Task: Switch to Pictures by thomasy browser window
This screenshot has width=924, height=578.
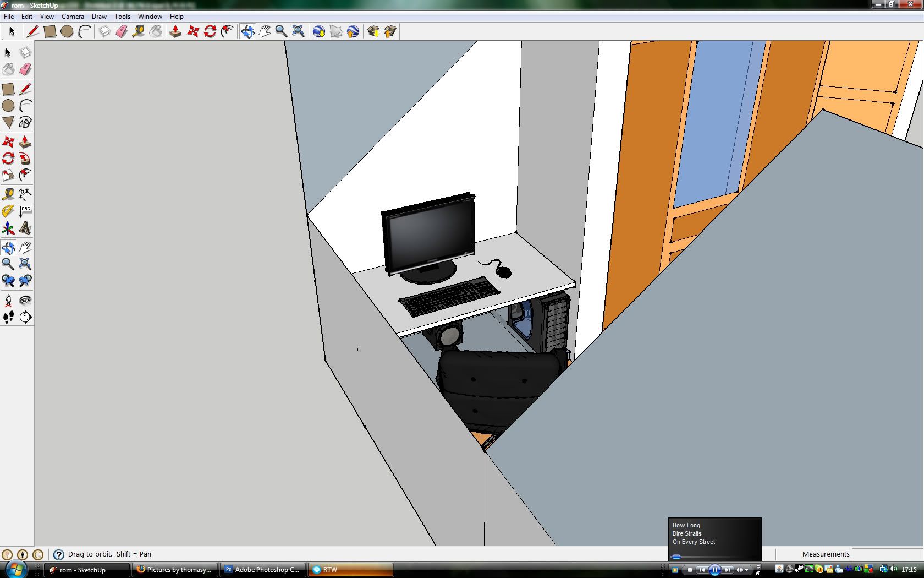Action: click(175, 570)
